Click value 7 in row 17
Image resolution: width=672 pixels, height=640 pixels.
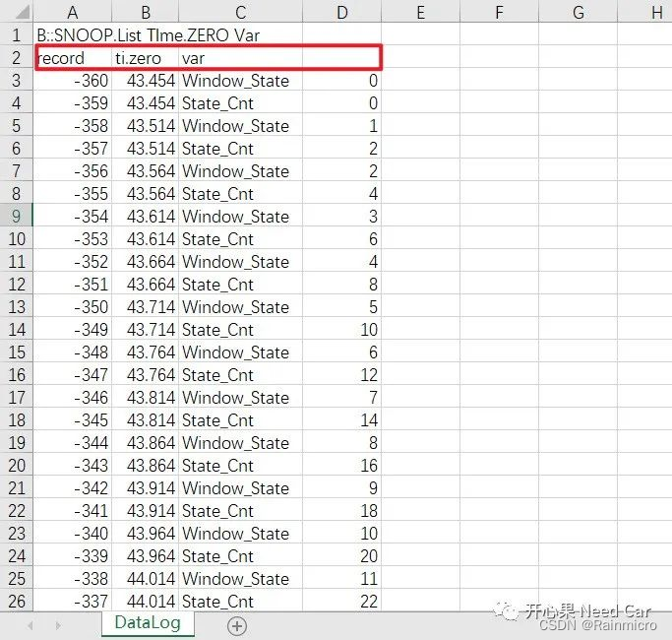(342, 397)
